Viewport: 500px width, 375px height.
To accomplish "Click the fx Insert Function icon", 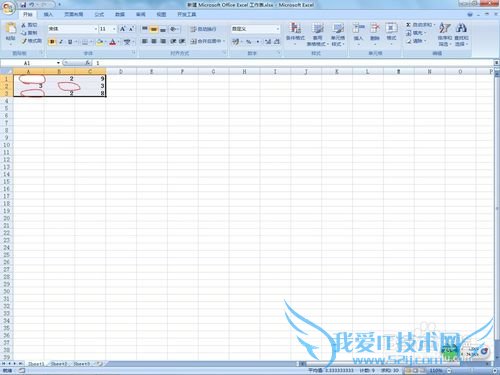I will point(87,63).
